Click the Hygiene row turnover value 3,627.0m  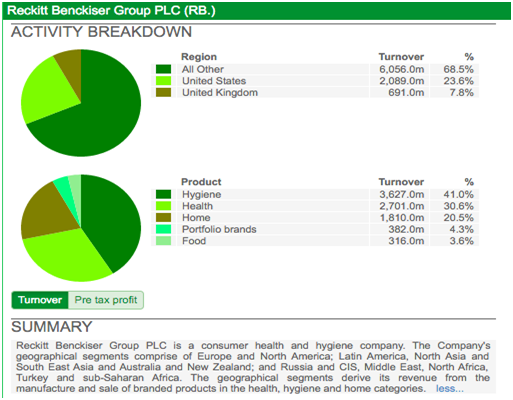pos(402,194)
